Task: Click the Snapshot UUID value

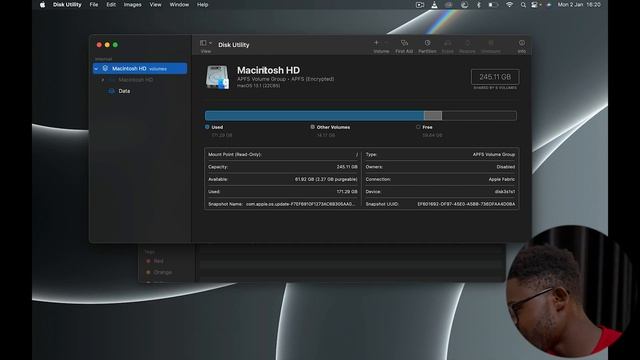Action: pyautogui.click(x=466, y=204)
